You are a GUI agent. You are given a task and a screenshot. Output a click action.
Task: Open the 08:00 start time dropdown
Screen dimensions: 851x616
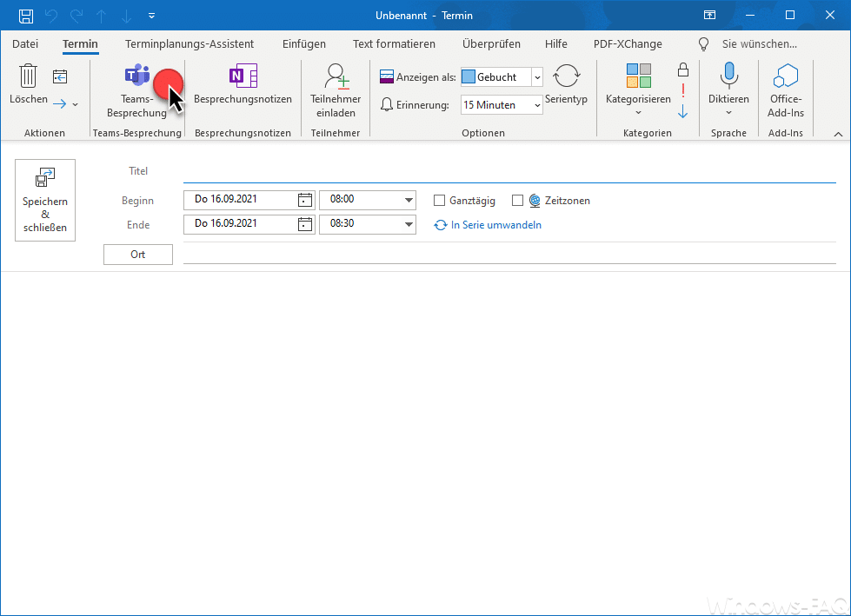pos(409,200)
